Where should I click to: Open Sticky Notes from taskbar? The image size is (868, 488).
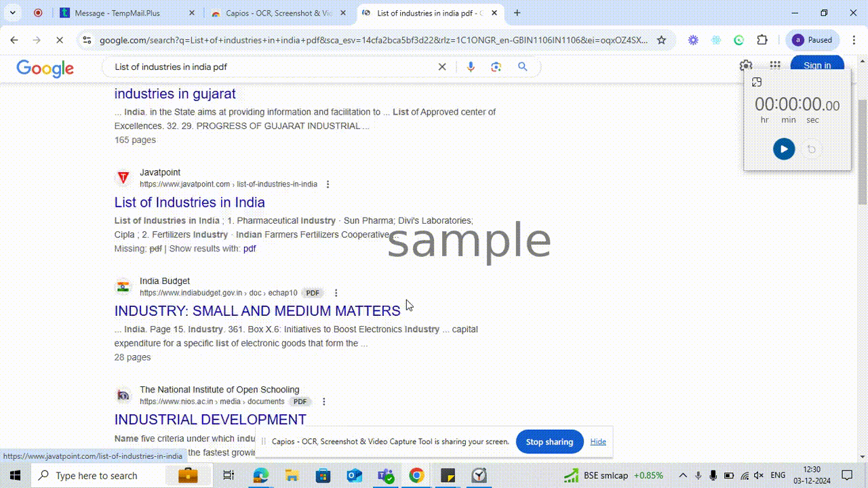(448, 476)
